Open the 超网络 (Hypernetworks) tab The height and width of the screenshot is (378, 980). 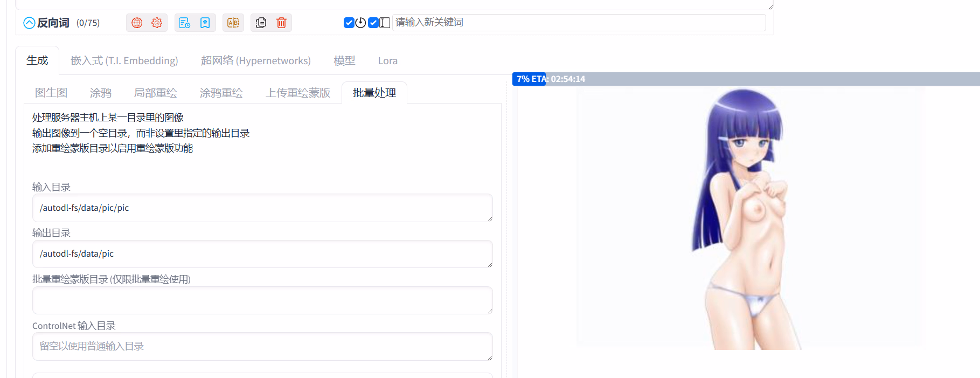point(255,60)
